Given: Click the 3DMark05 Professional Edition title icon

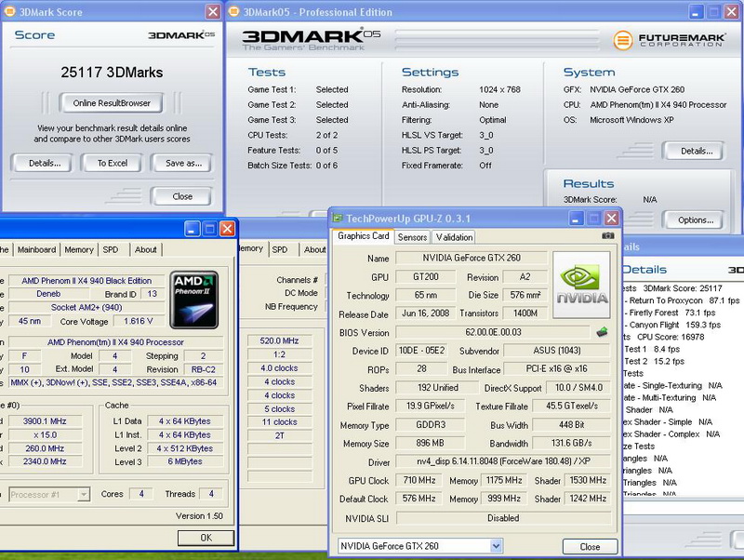Looking at the screenshot, I should click(233, 11).
